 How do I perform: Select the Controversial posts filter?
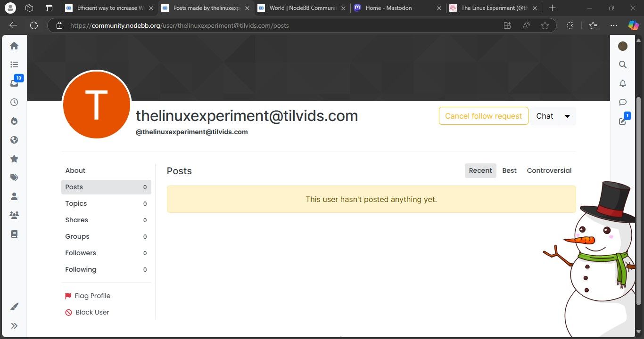(x=549, y=170)
